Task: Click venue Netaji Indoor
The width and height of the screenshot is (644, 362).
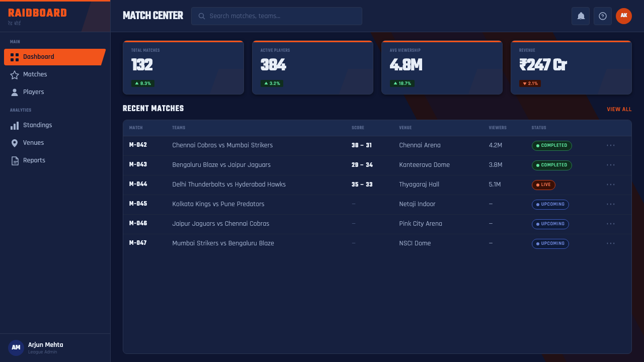Action: tap(418, 204)
